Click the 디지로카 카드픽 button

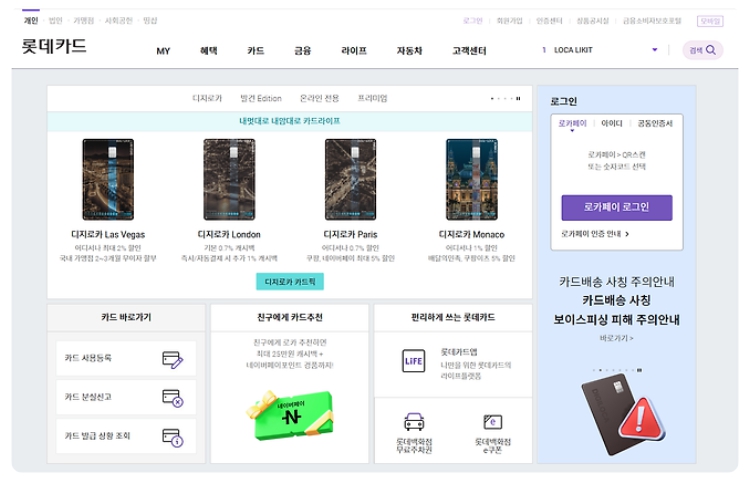coord(290,282)
